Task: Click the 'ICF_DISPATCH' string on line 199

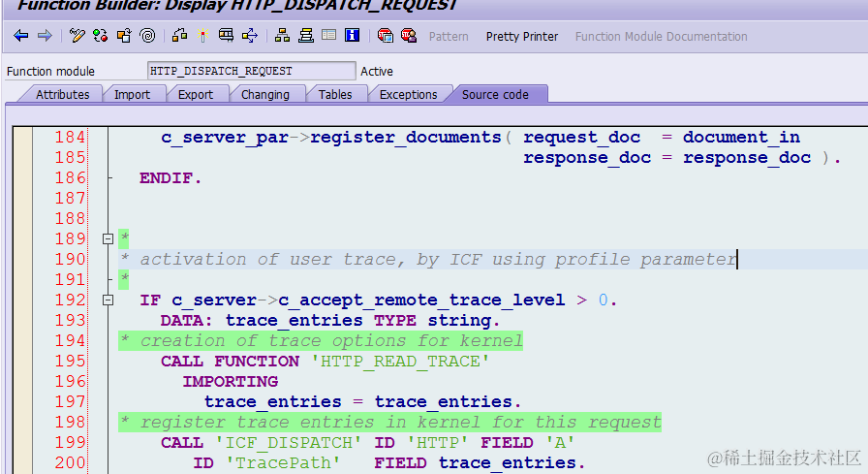Action: click(x=289, y=442)
